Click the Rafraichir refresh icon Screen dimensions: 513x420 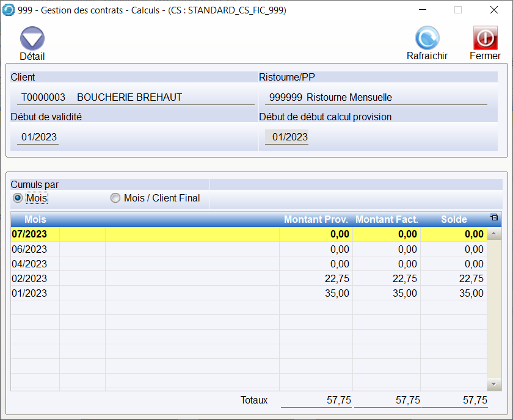pyautogui.click(x=427, y=38)
